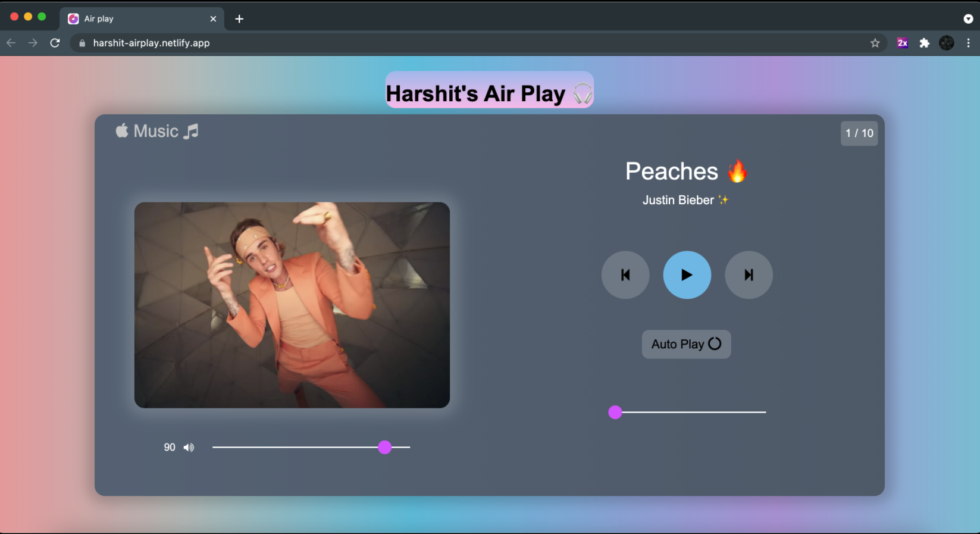Close the Air play tab
Image resolution: width=980 pixels, height=534 pixels.
[213, 19]
